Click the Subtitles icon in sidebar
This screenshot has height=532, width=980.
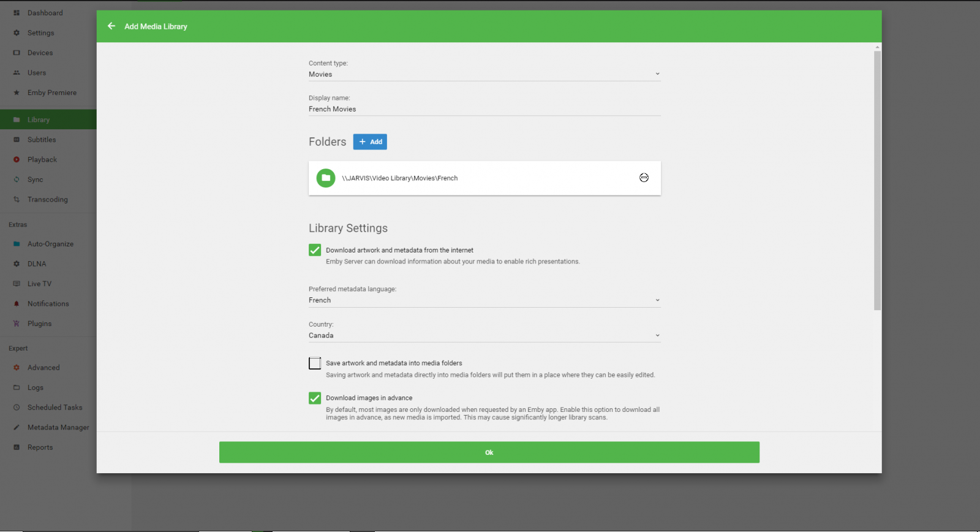click(x=17, y=140)
